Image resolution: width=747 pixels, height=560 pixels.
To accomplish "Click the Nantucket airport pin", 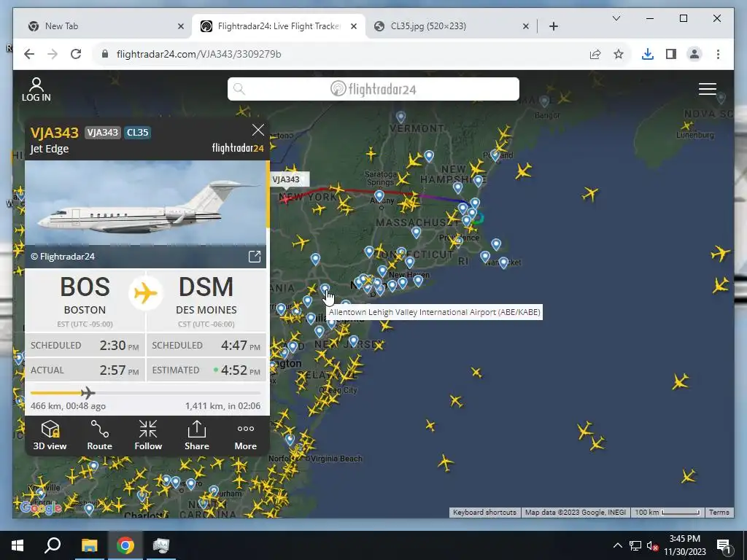I will point(503,262).
